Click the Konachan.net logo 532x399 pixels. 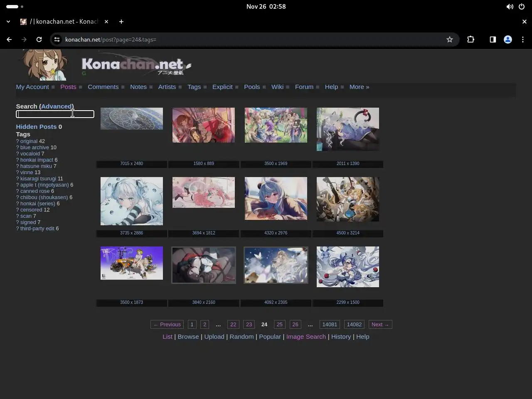tap(136, 65)
